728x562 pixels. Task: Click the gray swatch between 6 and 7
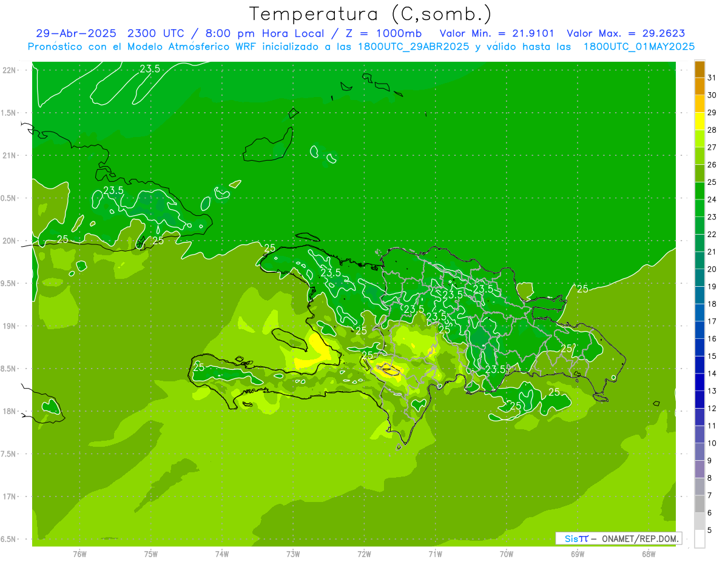[699, 504]
